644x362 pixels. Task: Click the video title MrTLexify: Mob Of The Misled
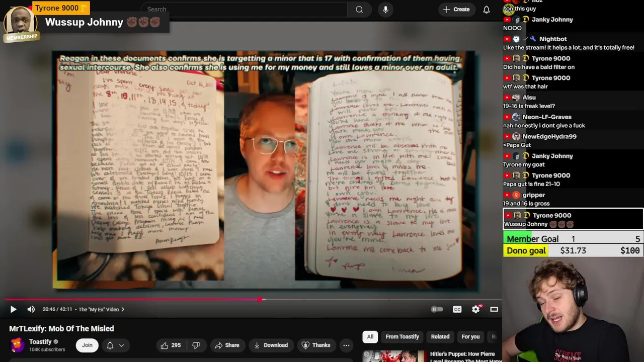pyautogui.click(x=61, y=328)
